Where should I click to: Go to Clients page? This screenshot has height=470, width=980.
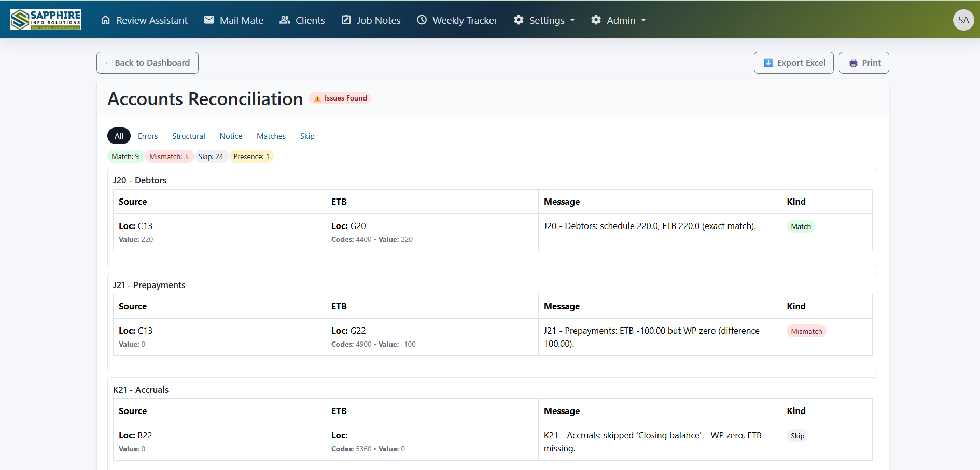[x=302, y=20]
